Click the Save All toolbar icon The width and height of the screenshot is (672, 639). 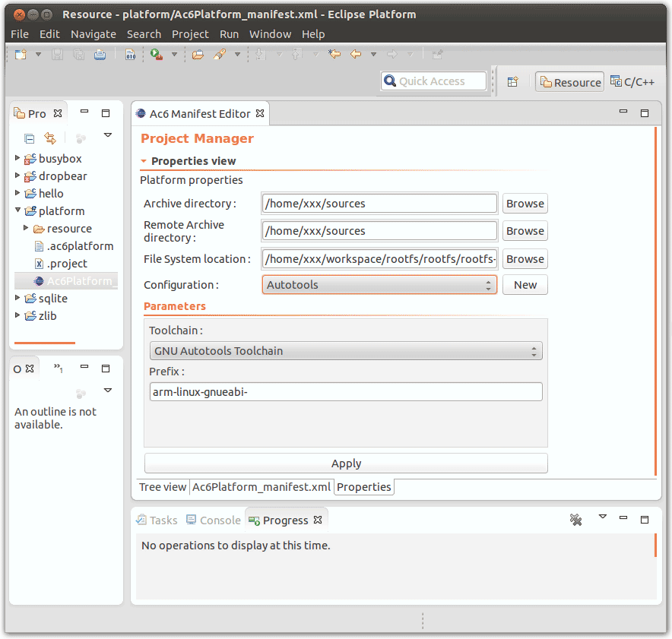click(78, 55)
